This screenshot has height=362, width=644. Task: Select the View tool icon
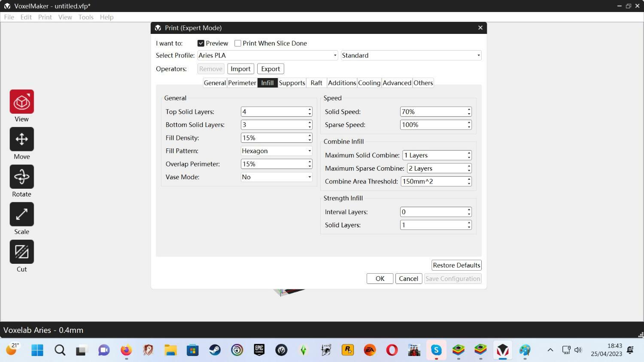[22, 102]
